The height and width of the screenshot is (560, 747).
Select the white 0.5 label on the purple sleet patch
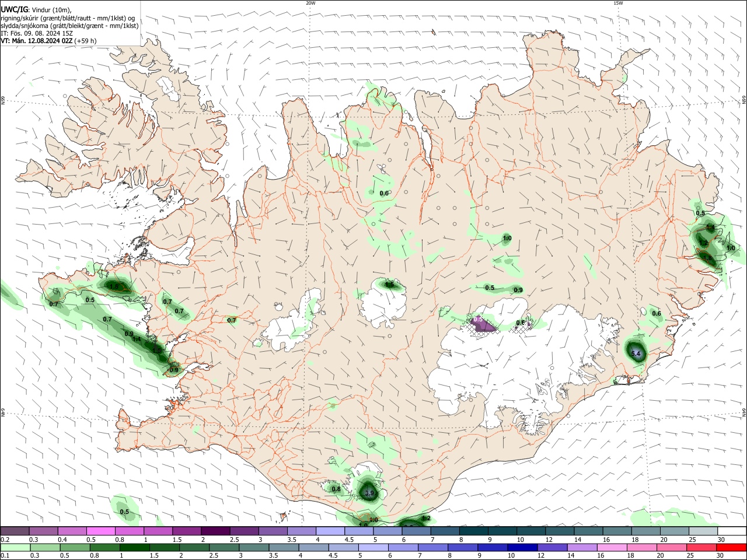click(x=478, y=320)
